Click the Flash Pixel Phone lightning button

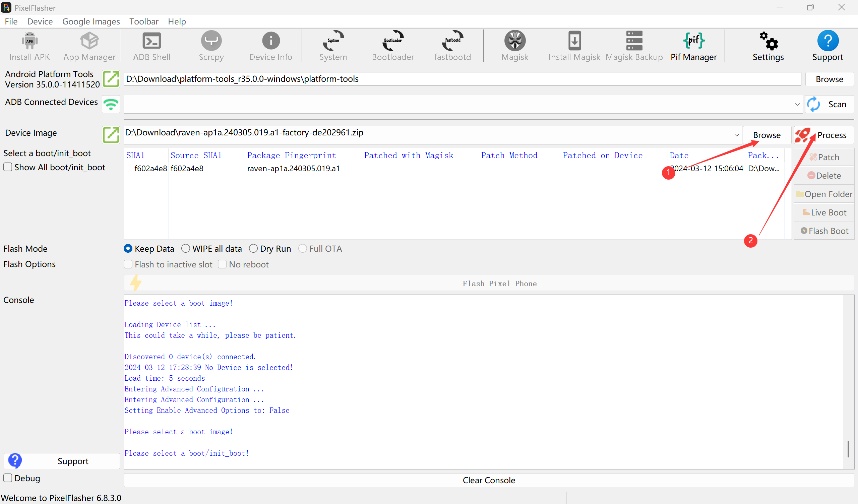point(489,283)
